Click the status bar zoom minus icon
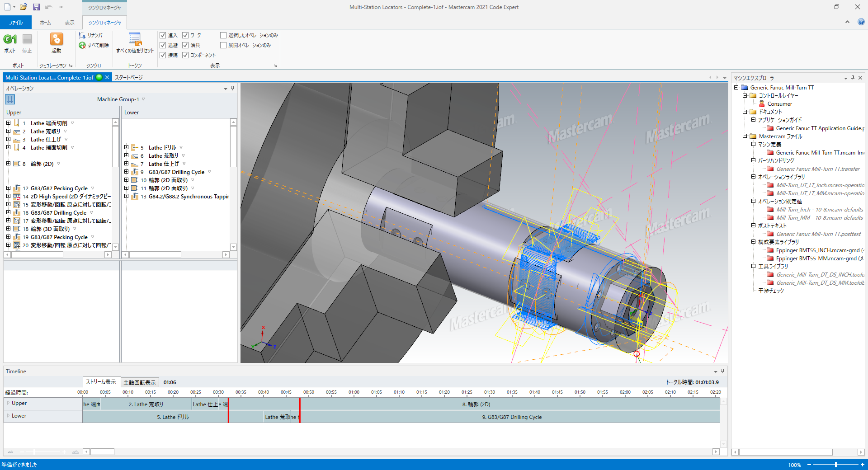This screenshot has width=868, height=470. (x=809, y=465)
